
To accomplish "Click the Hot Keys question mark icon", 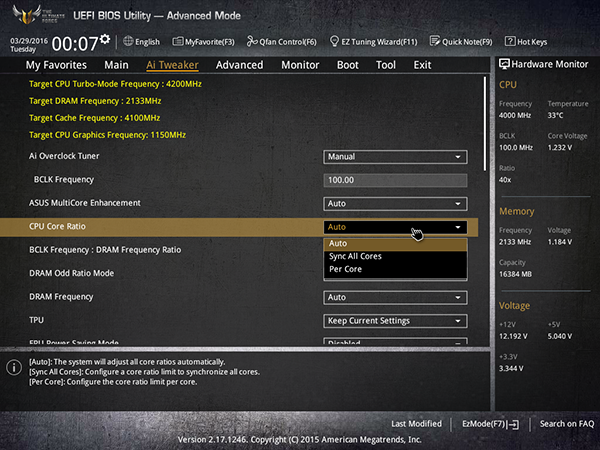I will pyautogui.click(x=510, y=41).
